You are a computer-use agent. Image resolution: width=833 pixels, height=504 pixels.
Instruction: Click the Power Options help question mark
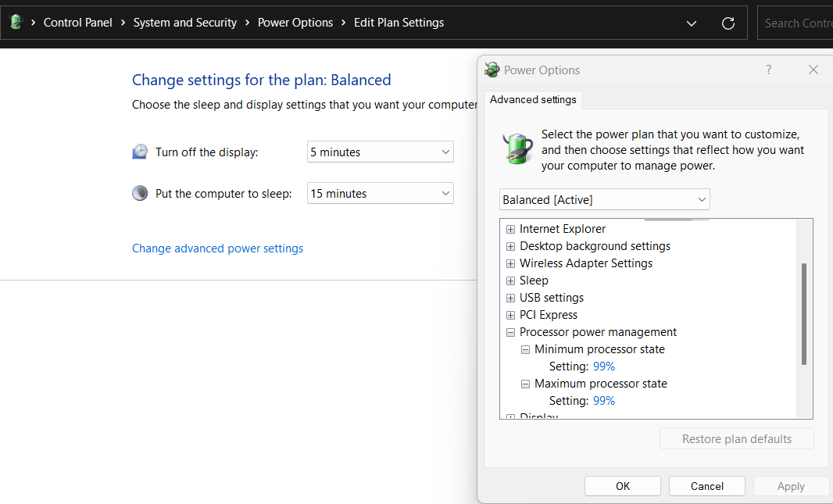(769, 70)
